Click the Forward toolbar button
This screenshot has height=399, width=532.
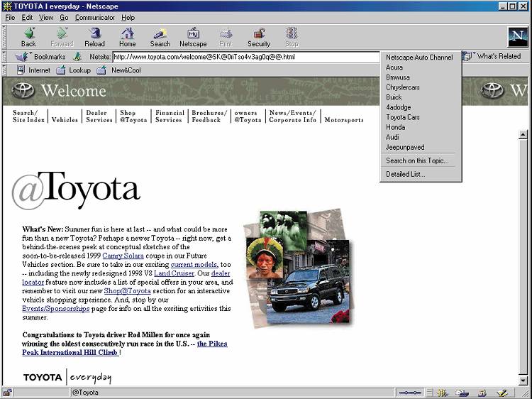pos(62,37)
